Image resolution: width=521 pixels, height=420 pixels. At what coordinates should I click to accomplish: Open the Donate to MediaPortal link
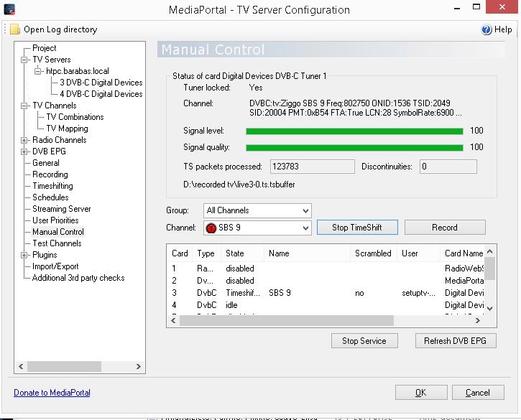pyautogui.click(x=52, y=393)
